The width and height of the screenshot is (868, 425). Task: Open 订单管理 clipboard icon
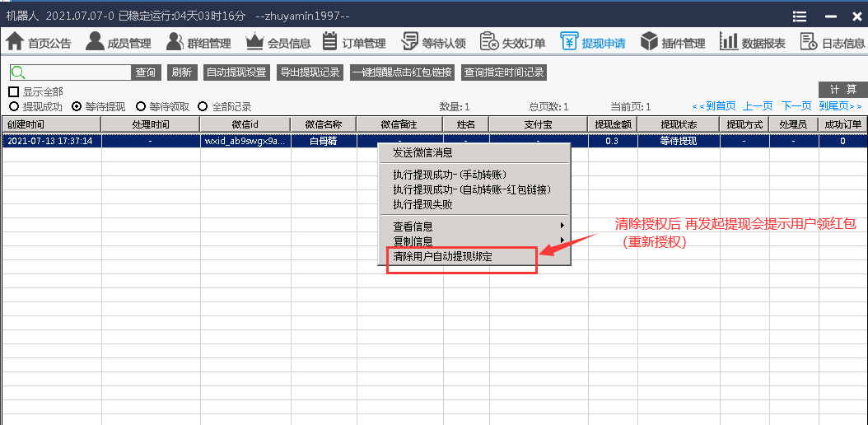tap(330, 42)
